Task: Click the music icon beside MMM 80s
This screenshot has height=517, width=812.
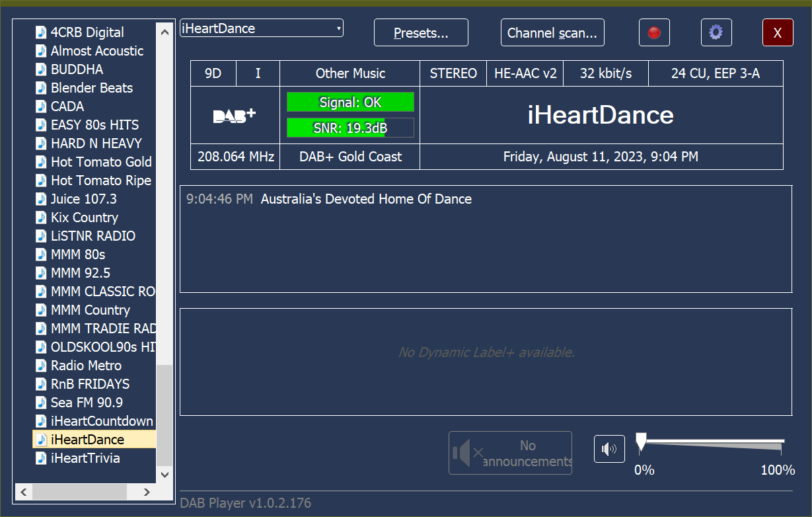Action: point(42,254)
